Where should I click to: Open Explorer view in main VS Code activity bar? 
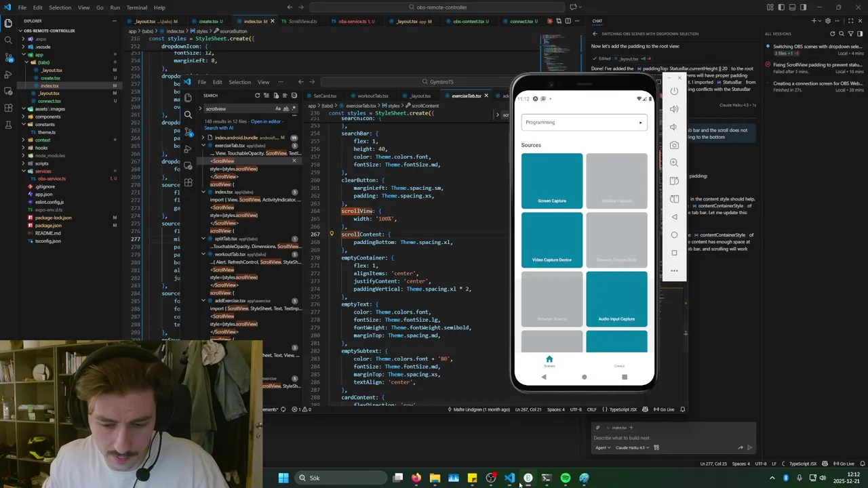8,23
